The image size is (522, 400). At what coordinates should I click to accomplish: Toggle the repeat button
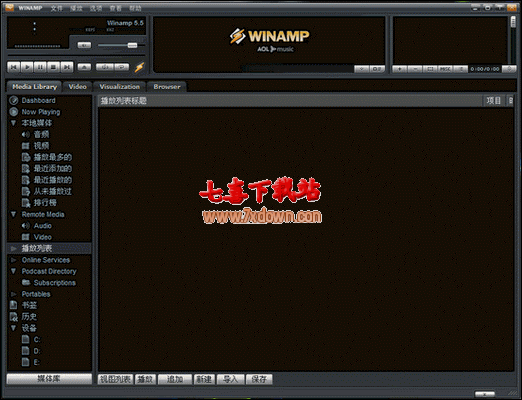(122, 67)
